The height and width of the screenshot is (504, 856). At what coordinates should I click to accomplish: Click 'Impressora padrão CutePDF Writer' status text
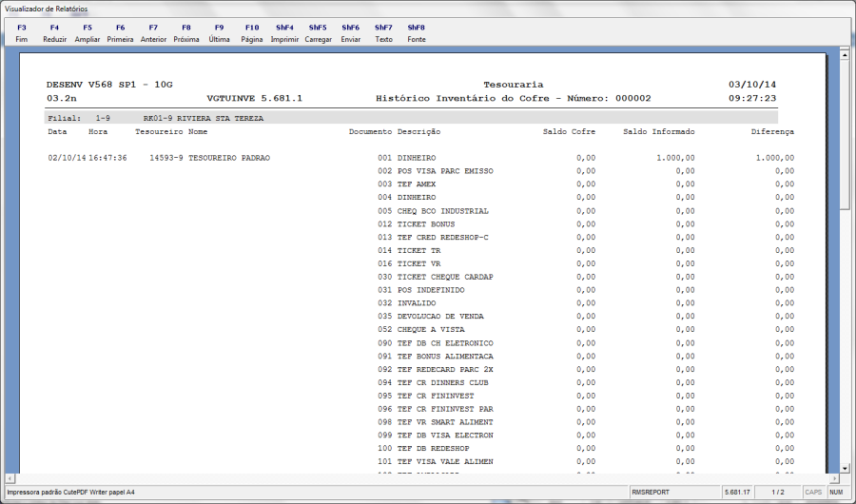(x=70, y=492)
